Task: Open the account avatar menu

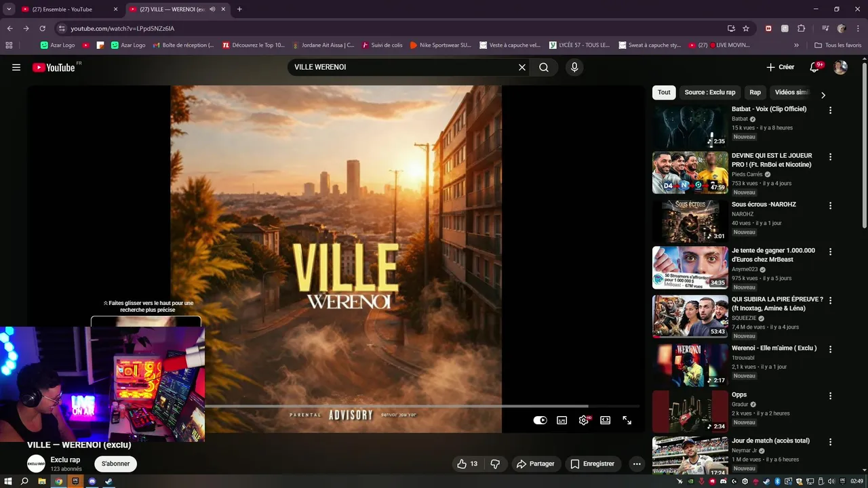Action: (x=840, y=67)
